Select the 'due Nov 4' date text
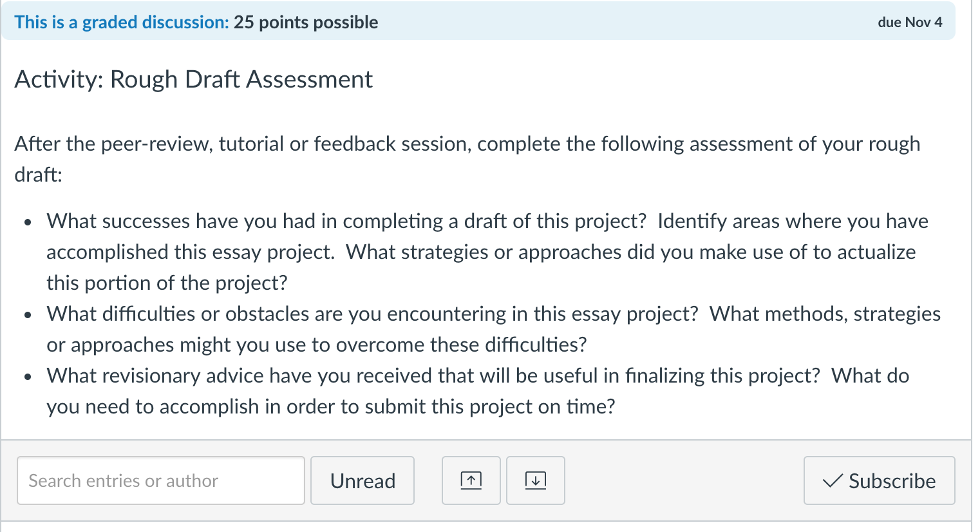Image resolution: width=980 pixels, height=532 pixels. coord(910,22)
